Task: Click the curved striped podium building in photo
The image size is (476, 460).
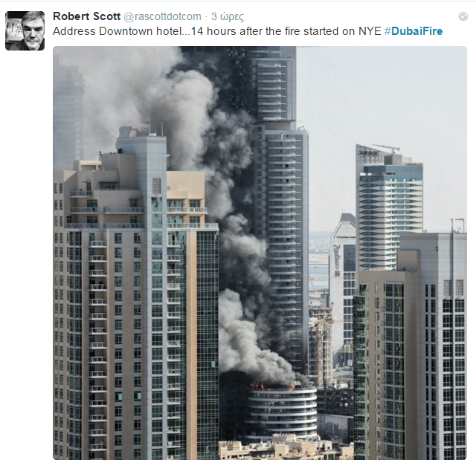Action: pos(283,411)
